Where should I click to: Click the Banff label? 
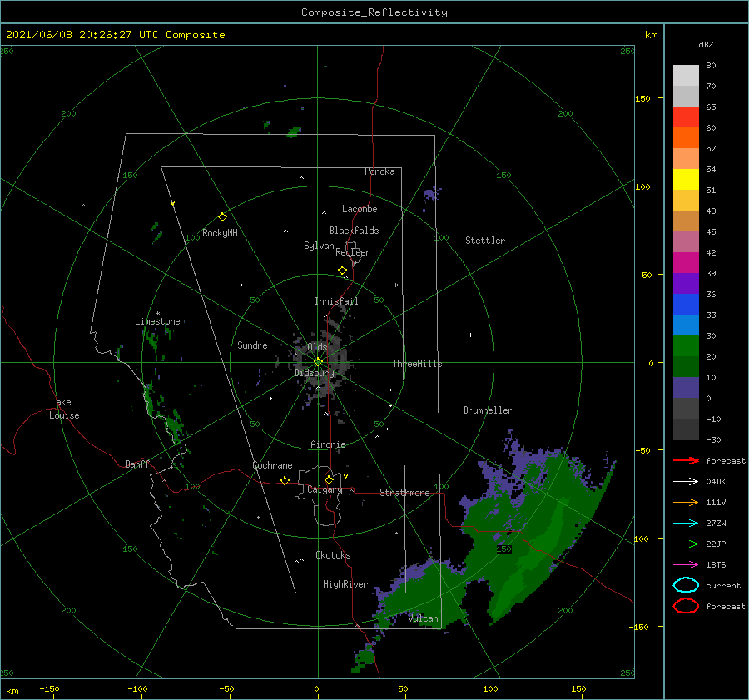(137, 464)
